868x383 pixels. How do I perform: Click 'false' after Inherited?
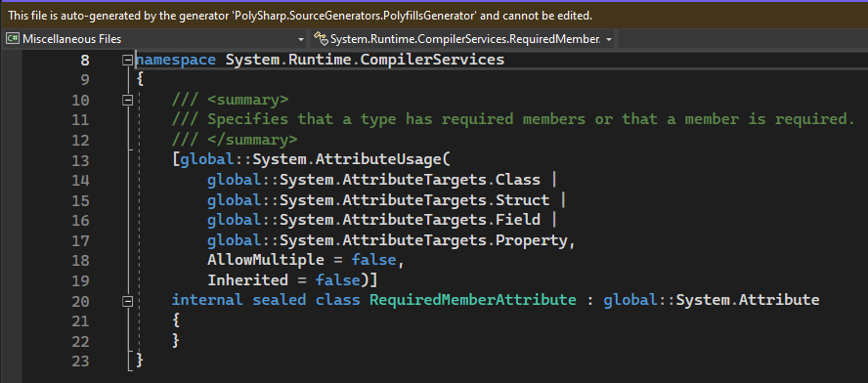337,280
